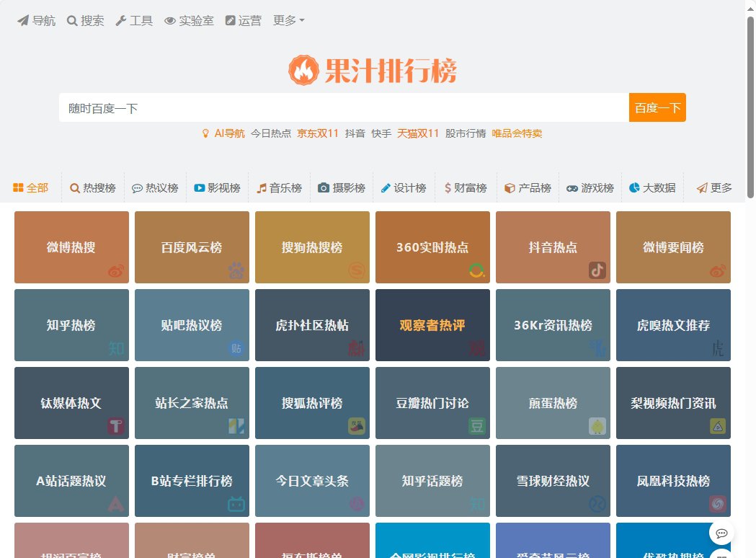Click the Bilibili TV icon on B站专栏排行榜 card
The width and height of the screenshot is (756, 558).
(236, 502)
